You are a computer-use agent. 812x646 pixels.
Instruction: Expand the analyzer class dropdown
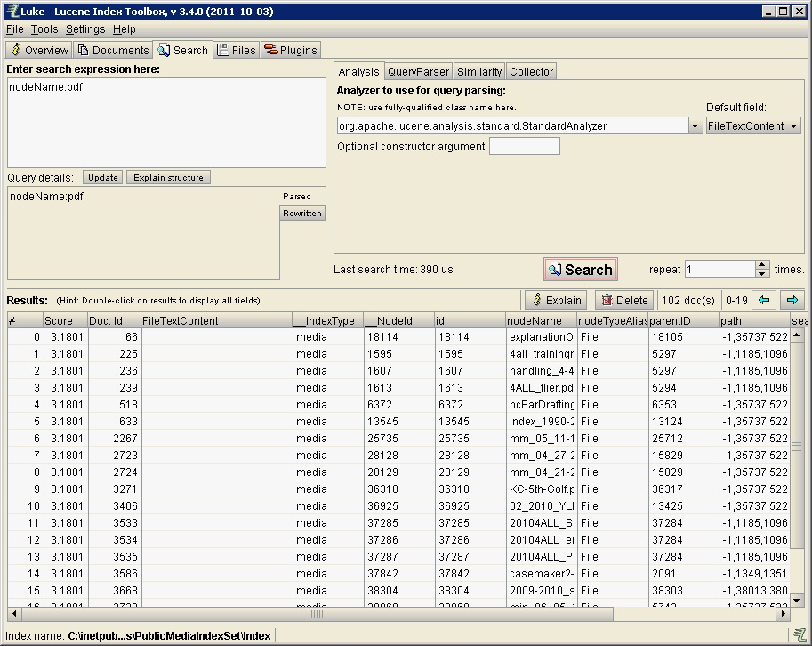pyautogui.click(x=695, y=125)
